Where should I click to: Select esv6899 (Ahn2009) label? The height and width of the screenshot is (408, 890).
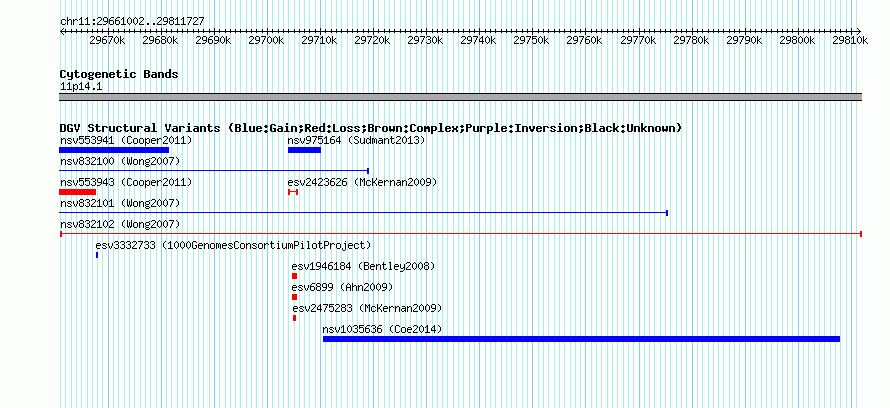342,287
